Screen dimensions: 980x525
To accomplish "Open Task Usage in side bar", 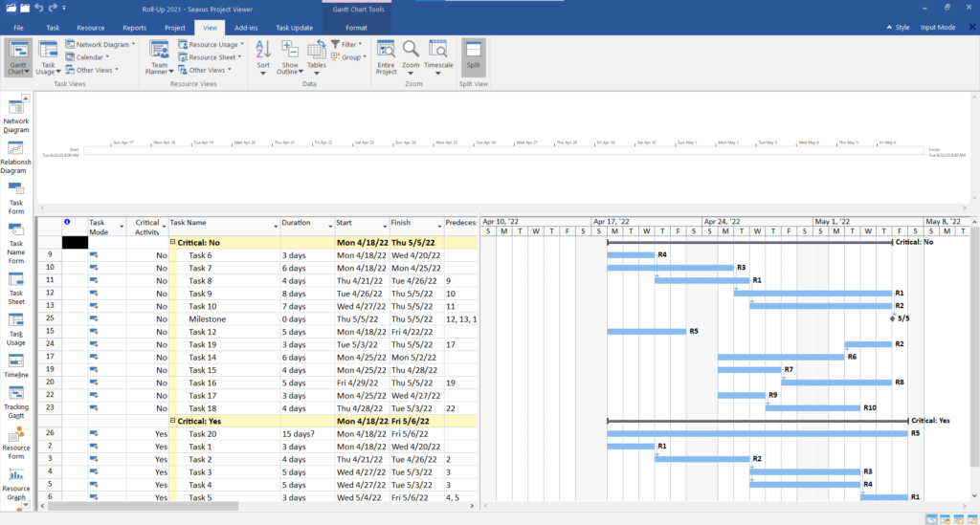I will 16,330.
